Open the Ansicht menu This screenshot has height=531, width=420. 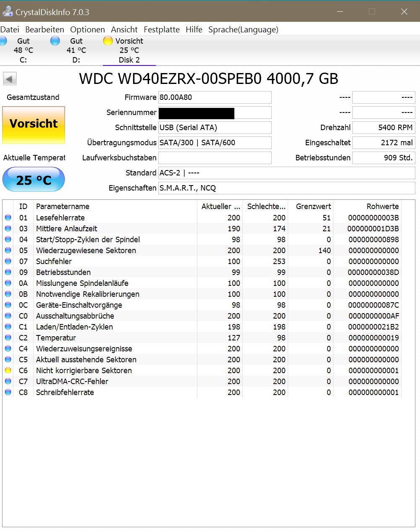(x=124, y=29)
